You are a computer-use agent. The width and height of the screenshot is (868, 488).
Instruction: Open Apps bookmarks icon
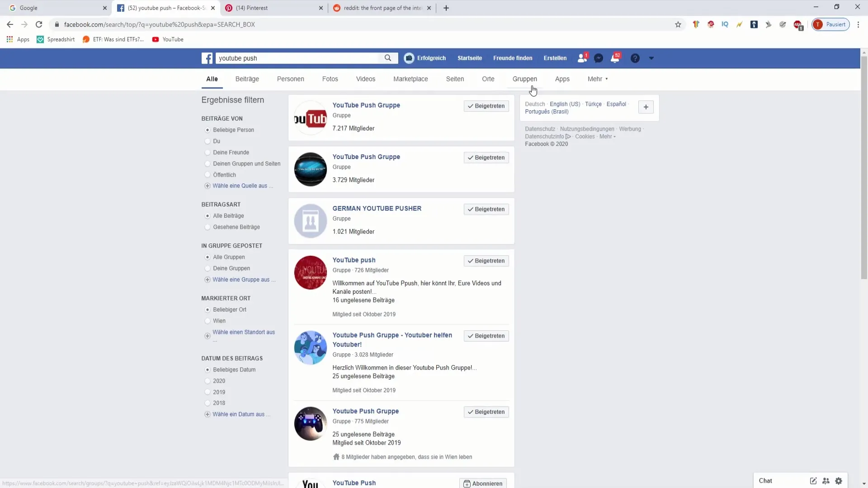pyautogui.click(x=9, y=39)
